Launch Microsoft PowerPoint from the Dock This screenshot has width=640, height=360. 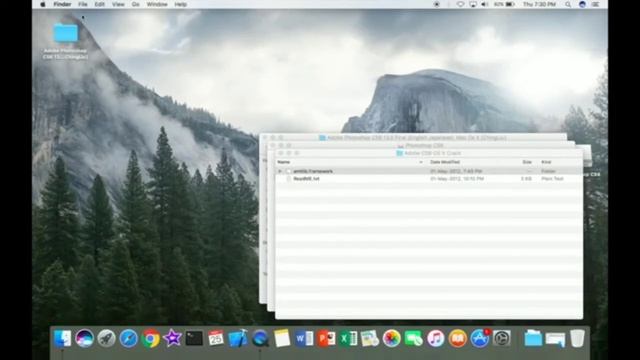tap(326, 338)
